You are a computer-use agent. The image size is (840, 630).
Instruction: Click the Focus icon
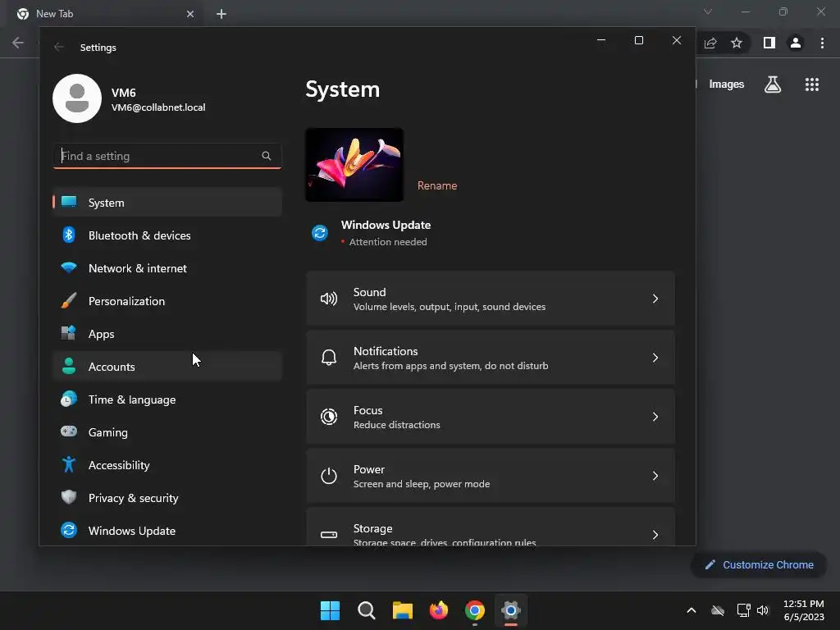pyautogui.click(x=328, y=417)
